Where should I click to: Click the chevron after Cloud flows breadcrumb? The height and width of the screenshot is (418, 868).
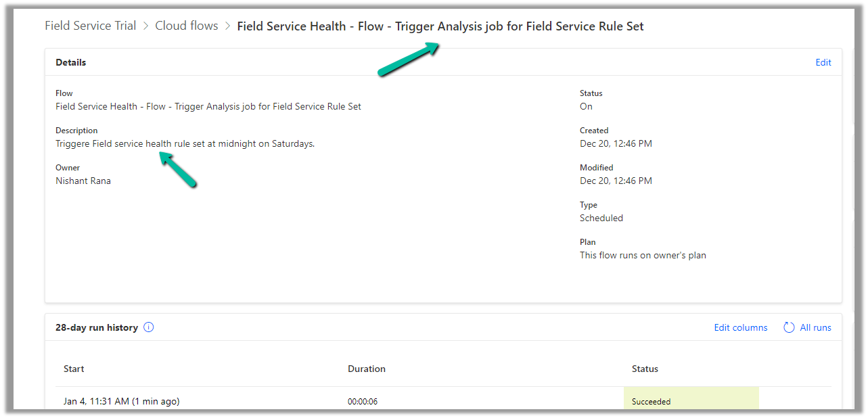tap(227, 26)
